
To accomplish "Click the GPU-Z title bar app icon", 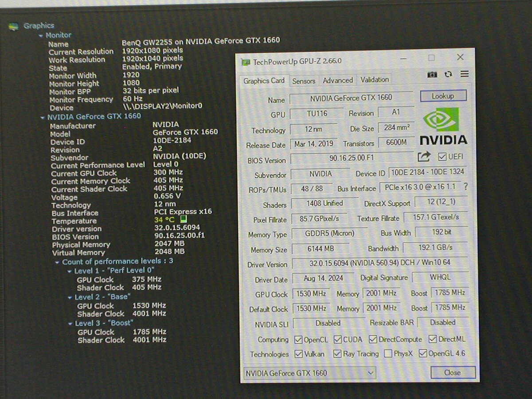I will tap(246, 62).
